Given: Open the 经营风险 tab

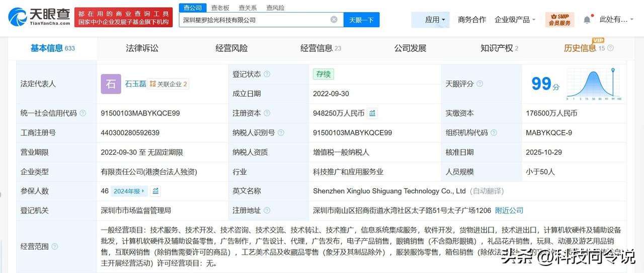Looking at the screenshot, I should (231, 48).
